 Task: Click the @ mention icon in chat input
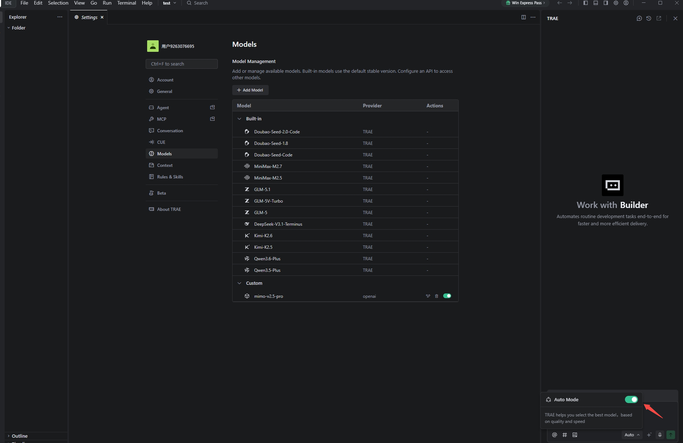(554, 435)
